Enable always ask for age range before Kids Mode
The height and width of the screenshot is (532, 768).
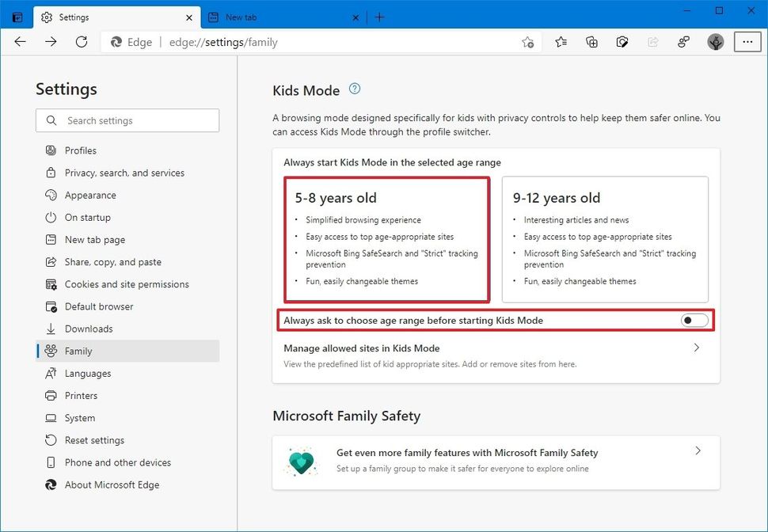[x=694, y=320]
